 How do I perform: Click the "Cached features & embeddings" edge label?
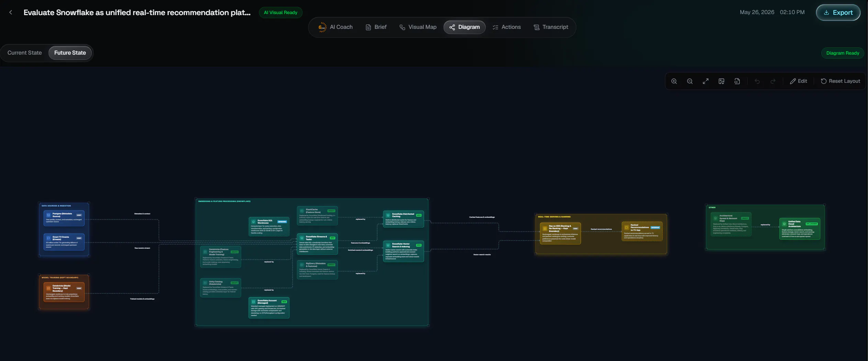[482, 217]
